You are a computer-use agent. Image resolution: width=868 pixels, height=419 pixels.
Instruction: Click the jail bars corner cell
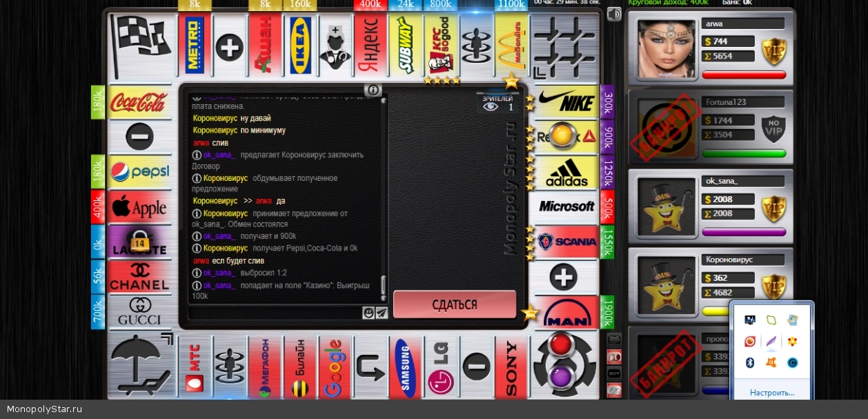564,46
